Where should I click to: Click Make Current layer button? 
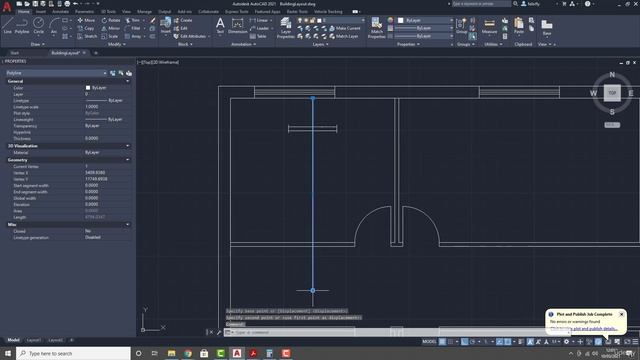pyautogui.click(x=346, y=28)
